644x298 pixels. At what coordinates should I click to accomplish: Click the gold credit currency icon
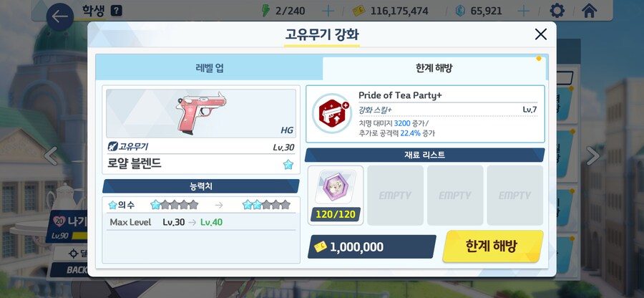pos(359,11)
